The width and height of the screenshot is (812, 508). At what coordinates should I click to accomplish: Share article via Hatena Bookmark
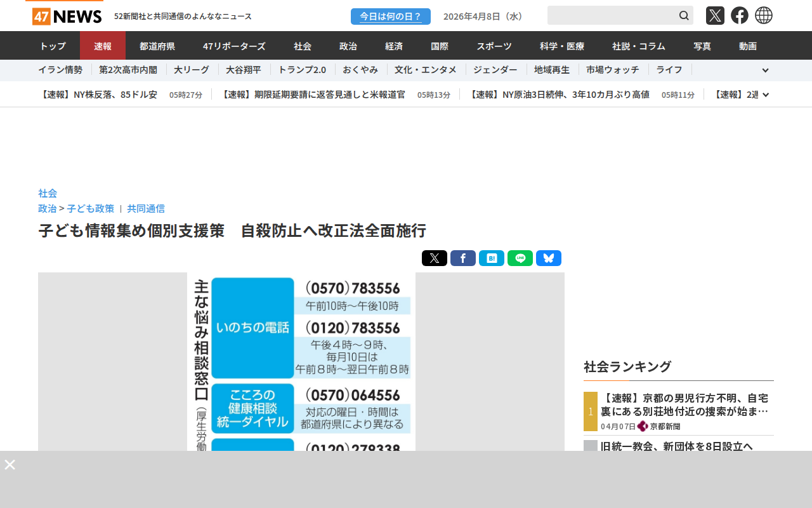[491, 258]
